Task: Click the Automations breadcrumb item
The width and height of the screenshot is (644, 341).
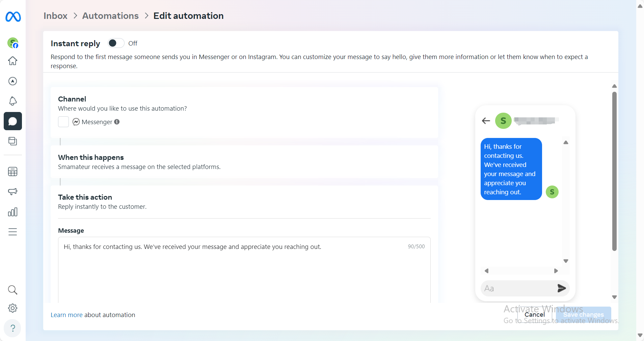Action: coord(110,16)
